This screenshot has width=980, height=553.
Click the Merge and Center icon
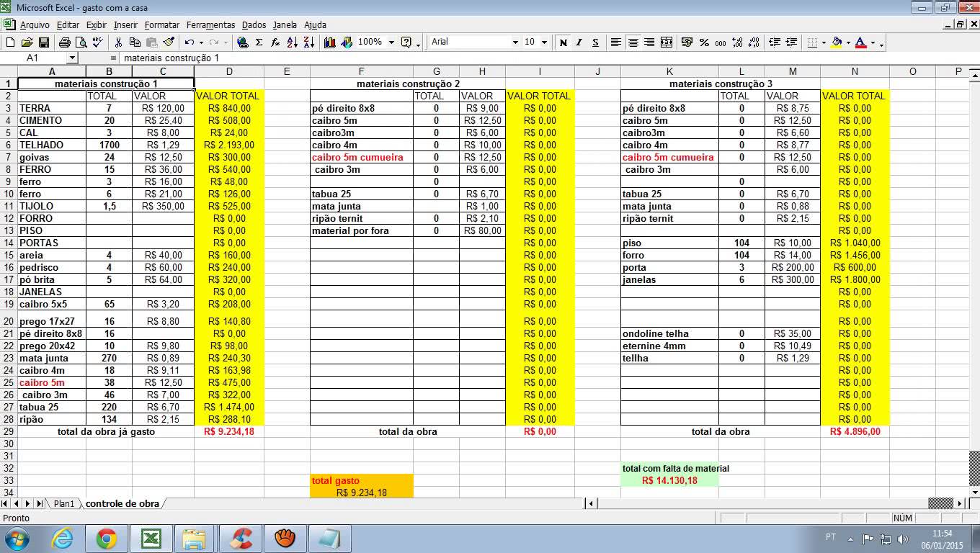pos(667,42)
